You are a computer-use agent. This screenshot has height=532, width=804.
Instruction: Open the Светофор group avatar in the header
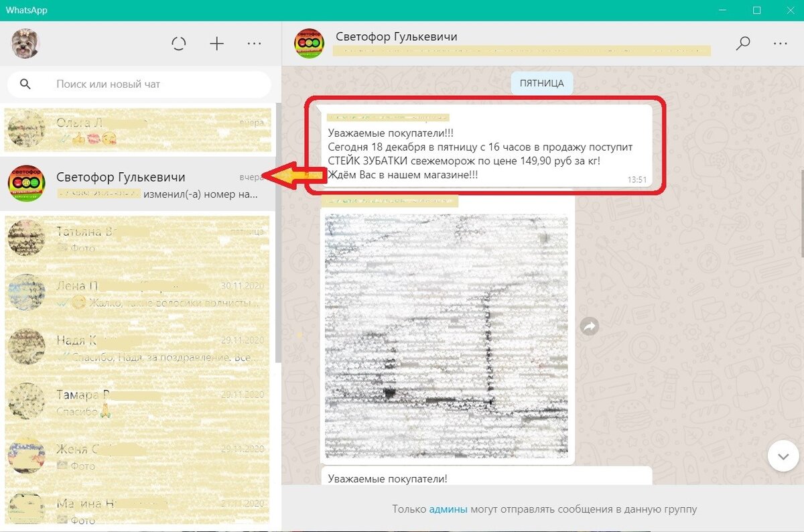click(x=308, y=43)
